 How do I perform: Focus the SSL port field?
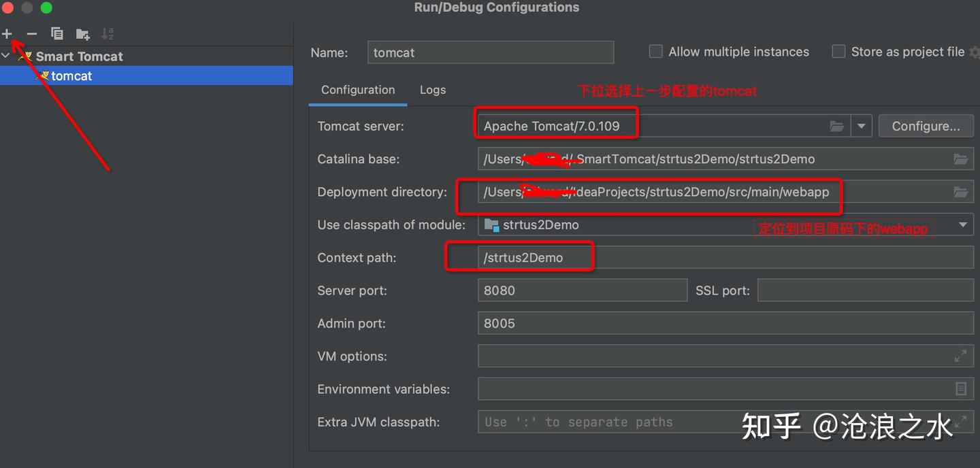tap(865, 290)
